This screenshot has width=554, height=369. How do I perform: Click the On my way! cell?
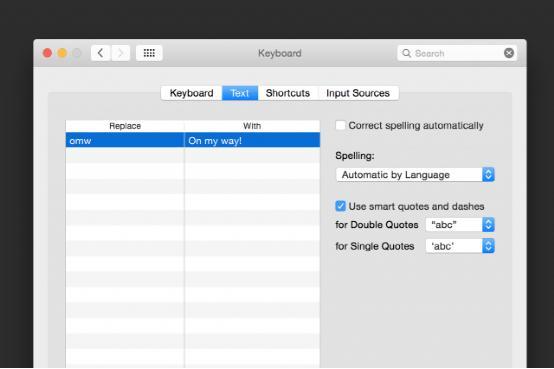[252, 141]
